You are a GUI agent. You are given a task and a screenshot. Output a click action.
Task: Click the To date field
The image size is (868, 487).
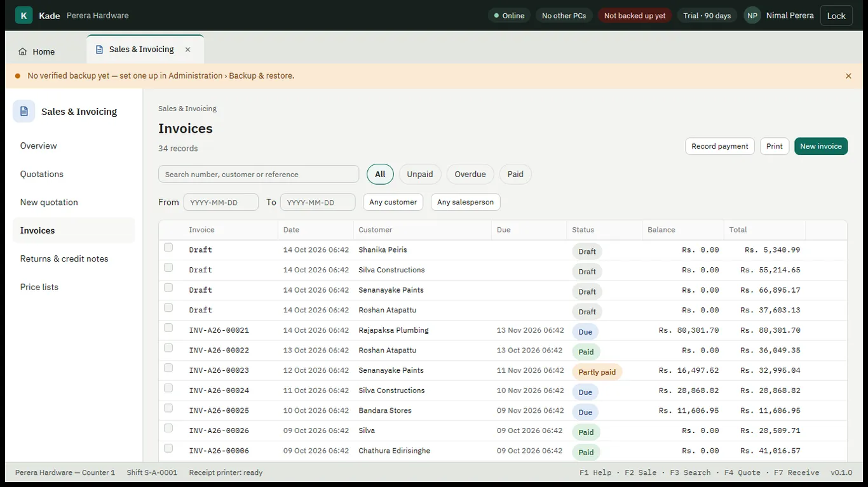tap(318, 202)
